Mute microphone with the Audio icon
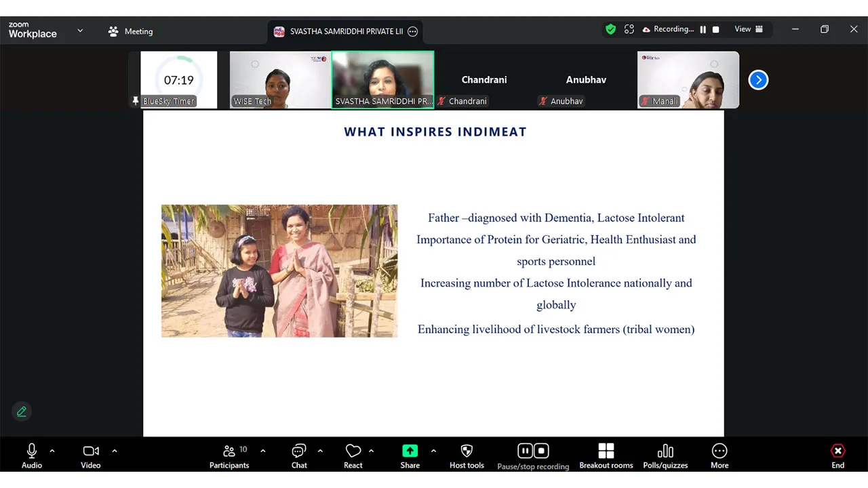The width and height of the screenshot is (868, 488). click(31, 456)
